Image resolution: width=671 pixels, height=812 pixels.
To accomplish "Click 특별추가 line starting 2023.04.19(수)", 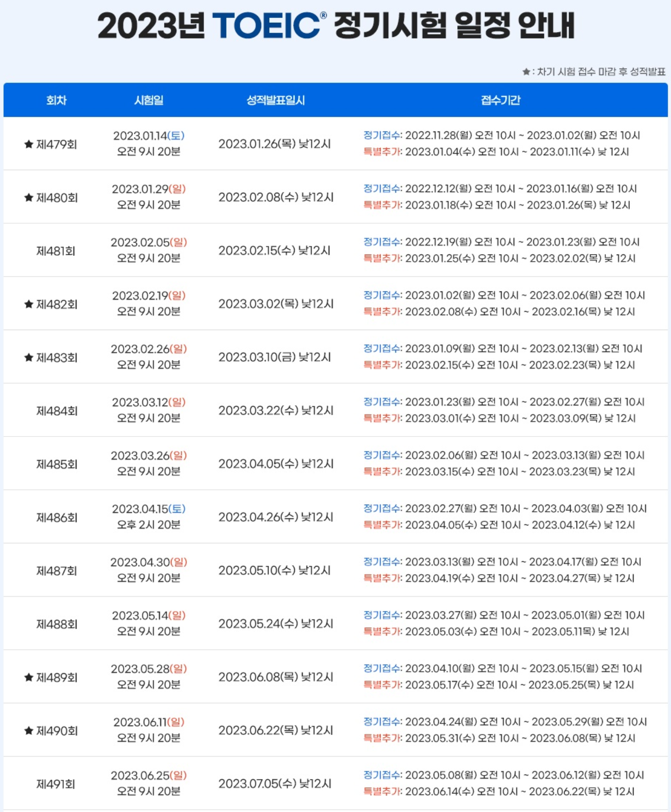I will [x=499, y=579].
